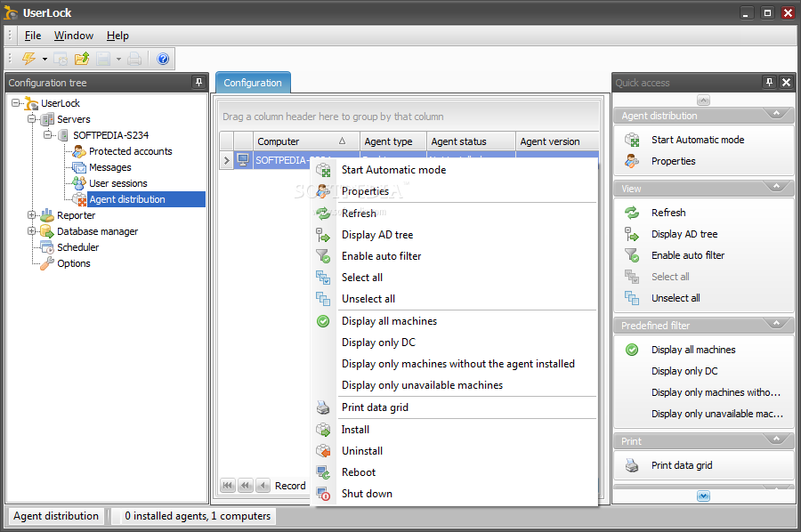Screen dimensions: 801x532
Task: Select Messages in the configuration tree
Action: coord(109,167)
